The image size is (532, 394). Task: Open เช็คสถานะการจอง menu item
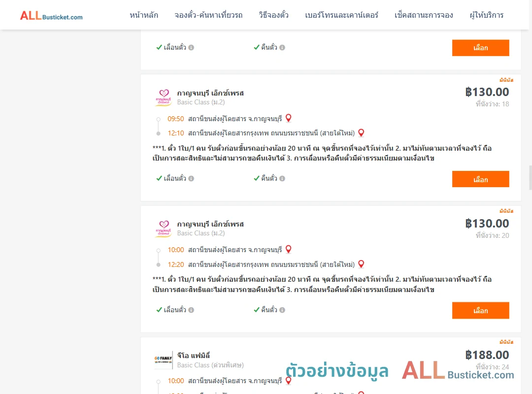pos(424,15)
